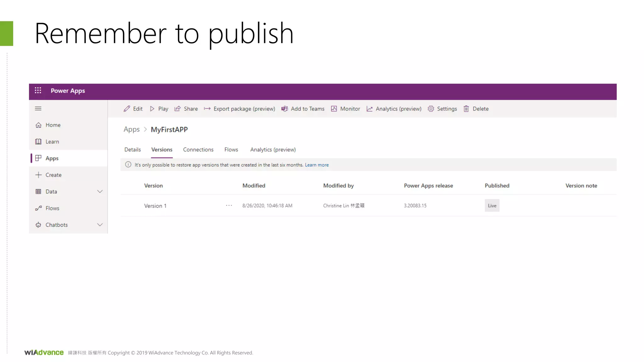Click the Add to Teams icon

tap(285, 109)
